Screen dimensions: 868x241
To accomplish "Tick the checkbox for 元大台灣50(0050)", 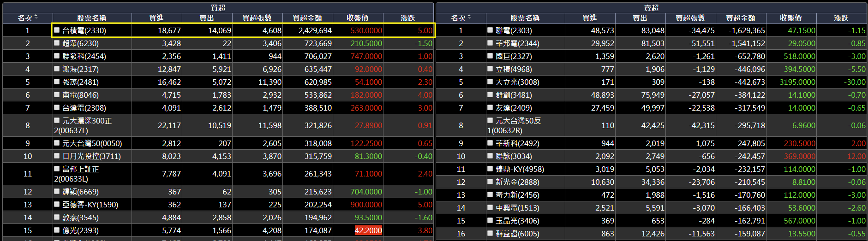I will 57,143.
